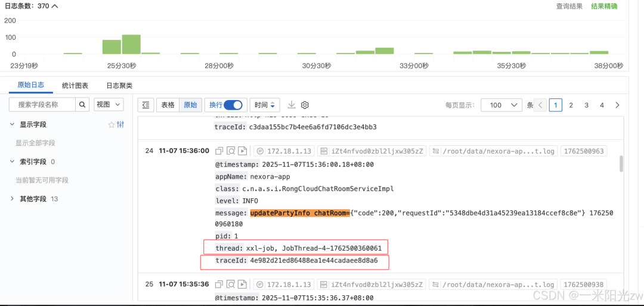Click the 结果精确 status link
This screenshot has height=306, width=644.
(x=604, y=6)
